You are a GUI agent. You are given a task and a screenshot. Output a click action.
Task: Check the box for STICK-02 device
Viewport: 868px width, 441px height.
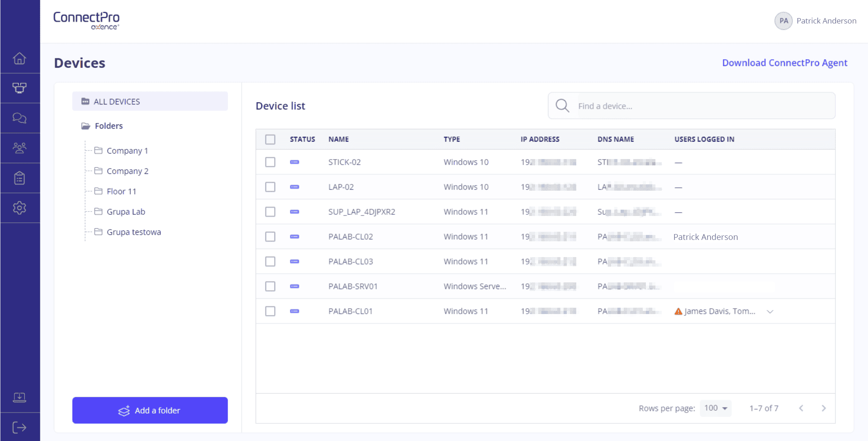[x=270, y=162]
